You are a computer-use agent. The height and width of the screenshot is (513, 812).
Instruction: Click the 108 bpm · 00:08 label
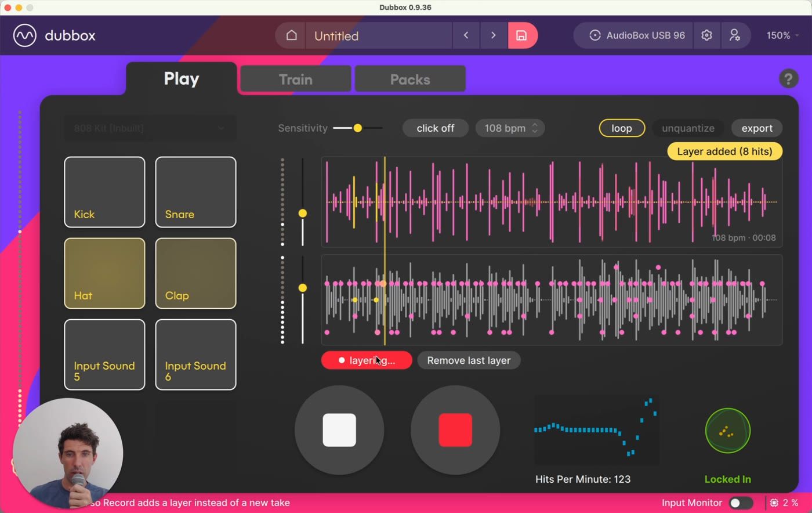point(744,238)
